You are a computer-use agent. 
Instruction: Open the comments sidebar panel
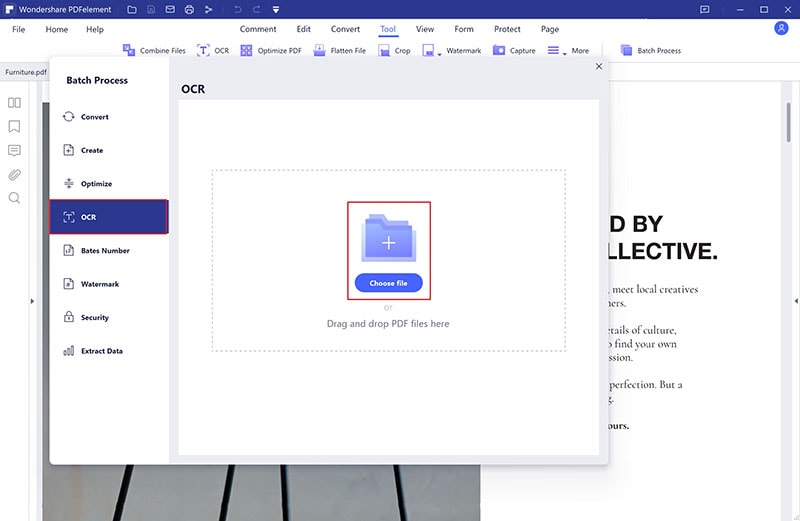coord(14,150)
